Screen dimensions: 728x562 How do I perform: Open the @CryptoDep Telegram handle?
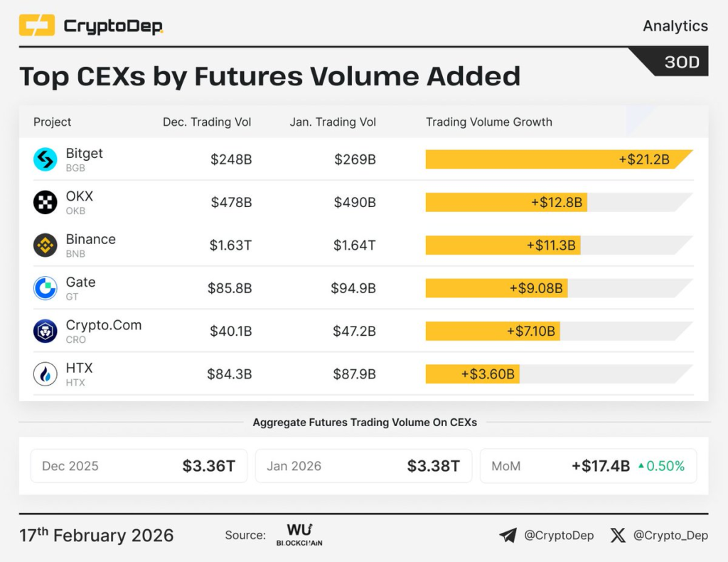pyautogui.click(x=559, y=536)
